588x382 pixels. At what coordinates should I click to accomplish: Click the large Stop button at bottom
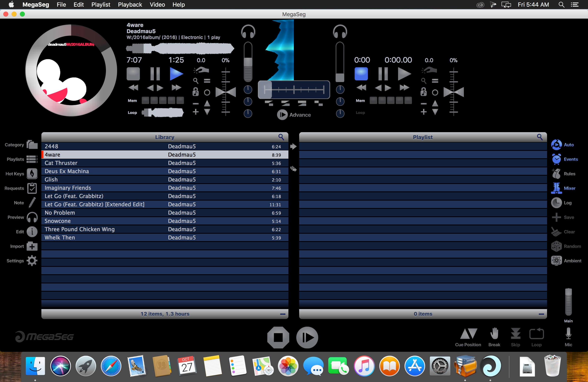[278, 337]
